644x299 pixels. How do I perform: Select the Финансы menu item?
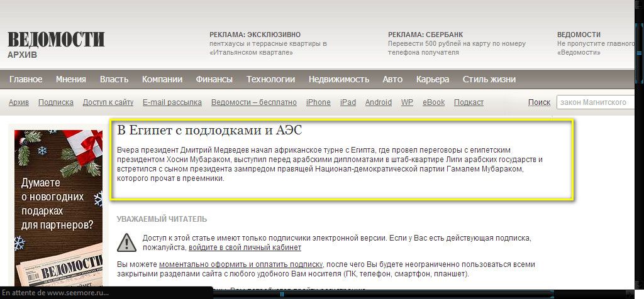coord(214,80)
